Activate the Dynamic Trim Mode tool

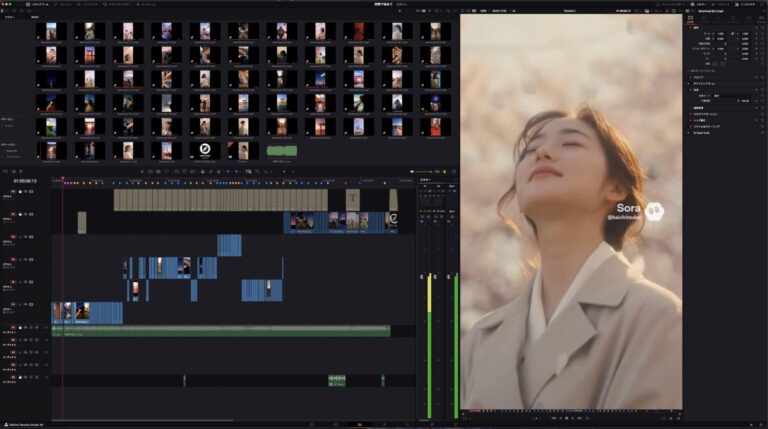coord(158,171)
